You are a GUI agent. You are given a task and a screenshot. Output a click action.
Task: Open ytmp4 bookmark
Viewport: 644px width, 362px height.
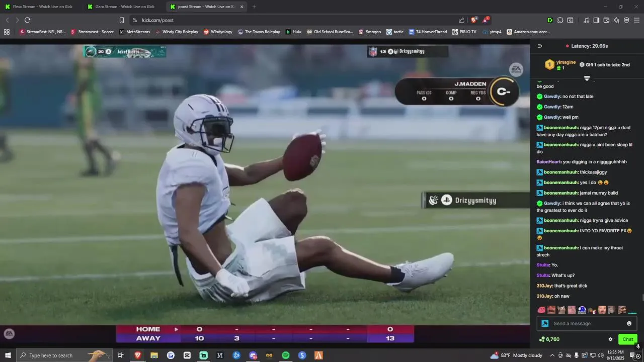pos(492,32)
